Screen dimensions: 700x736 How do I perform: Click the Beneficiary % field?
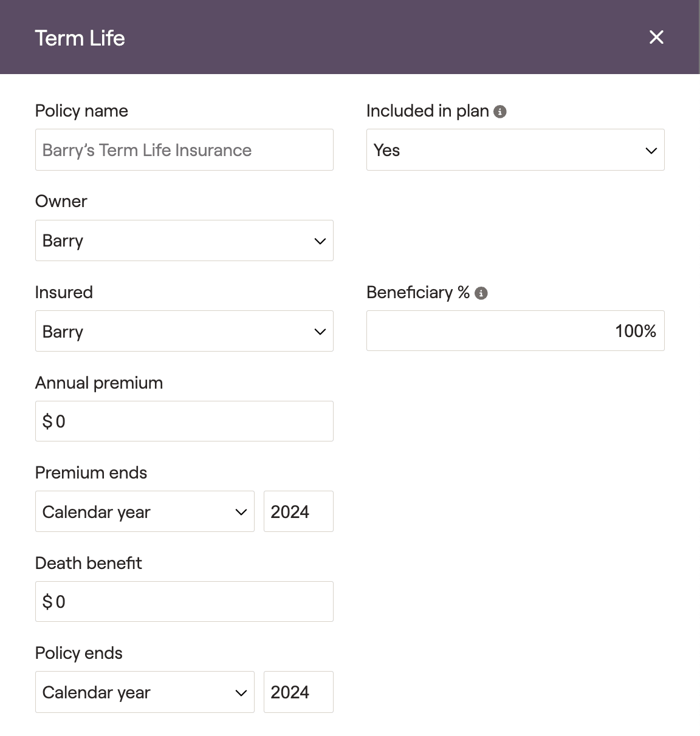point(515,331)
